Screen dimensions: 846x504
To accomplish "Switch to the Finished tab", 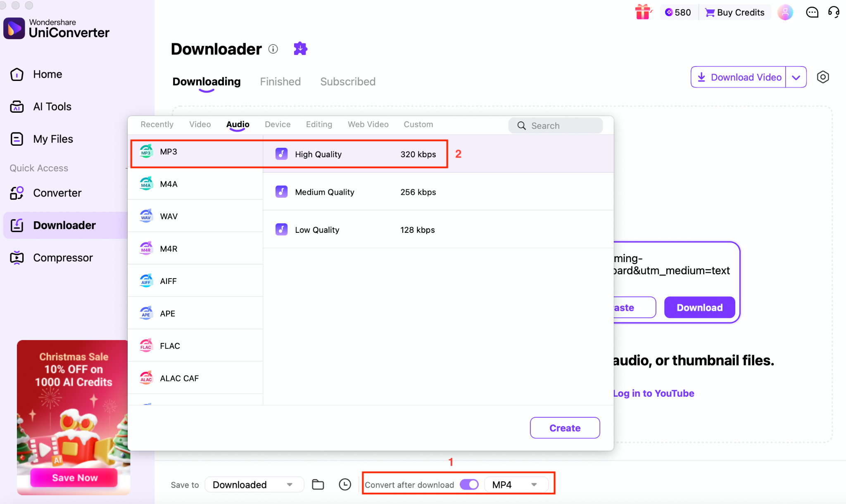I will coord(280,81).
